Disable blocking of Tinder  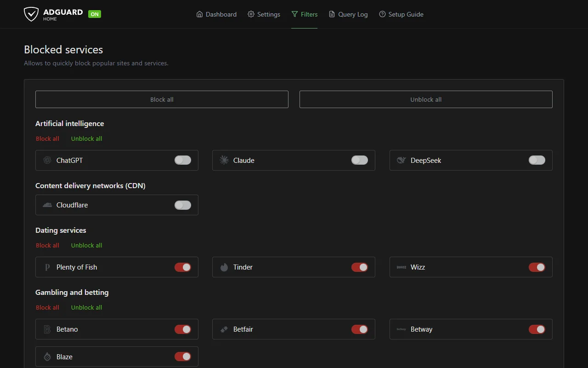point(360,267)
